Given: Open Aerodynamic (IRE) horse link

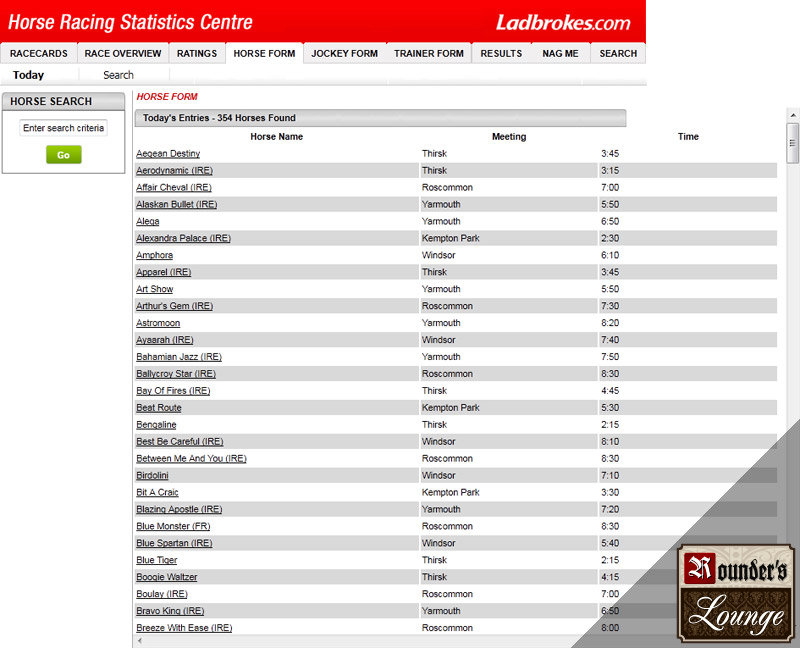Looking at the screenshot, I should [x=174, y=170].
